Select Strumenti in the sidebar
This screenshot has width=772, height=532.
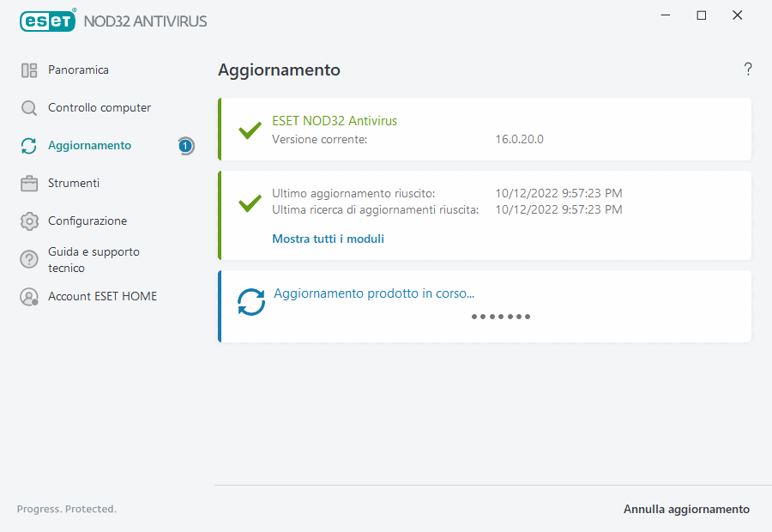pos(74,184)
